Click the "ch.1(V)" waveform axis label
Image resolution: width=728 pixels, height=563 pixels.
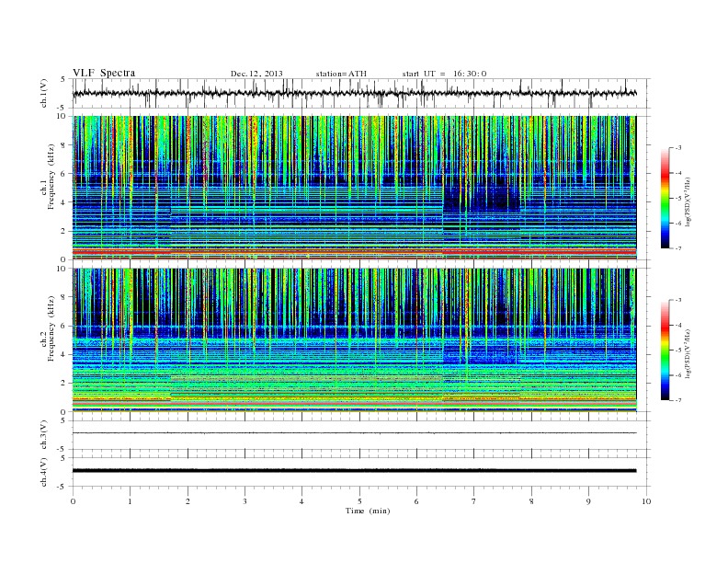click(44, 93)
